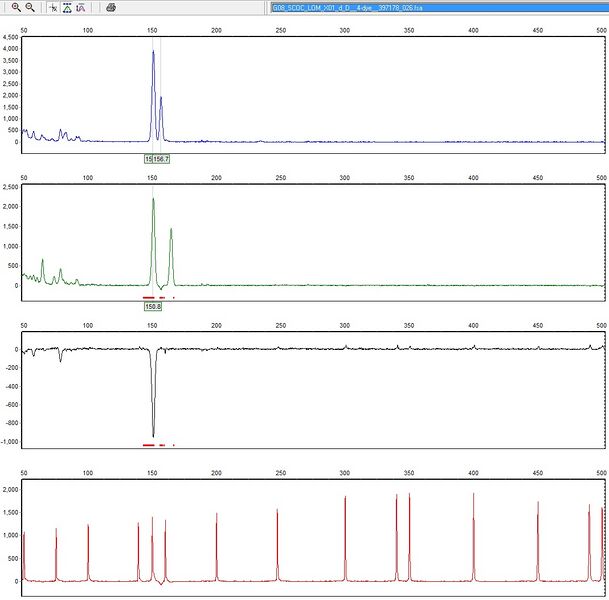The width and height of the screenshot is (609, 600).
Task: Click the print icon in toolbar
Action: click(110, 7)
